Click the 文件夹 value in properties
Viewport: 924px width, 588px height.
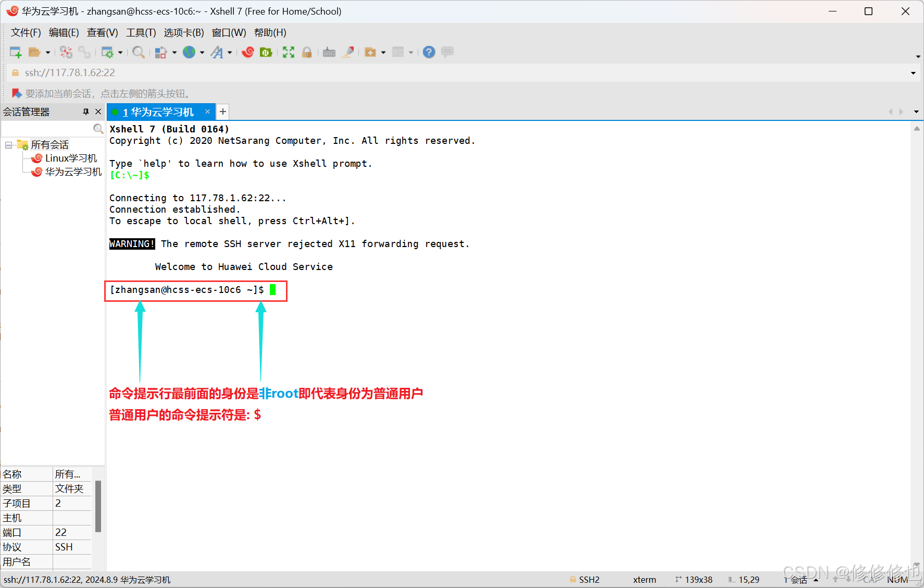pos(72,489)
